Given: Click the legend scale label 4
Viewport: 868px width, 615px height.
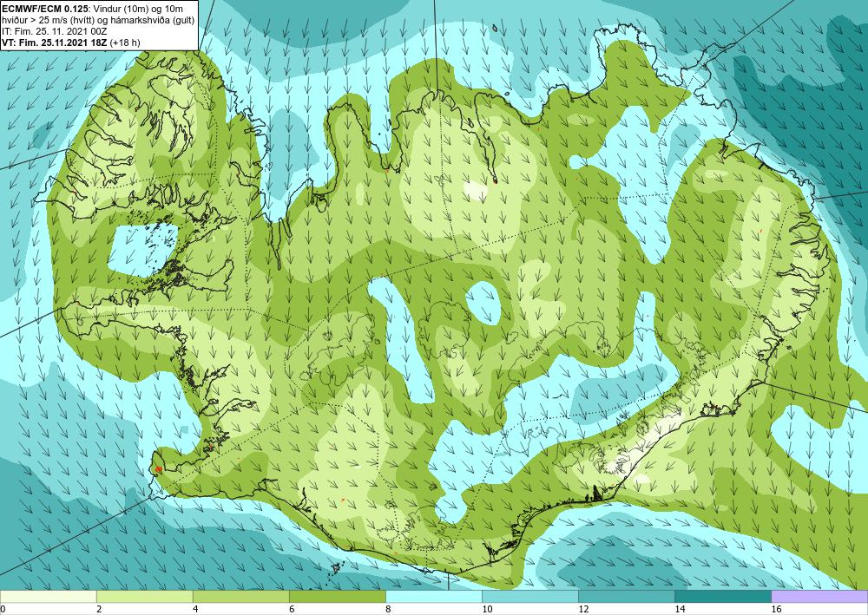Looking at the screenshot, I should (x=195, y=610).
